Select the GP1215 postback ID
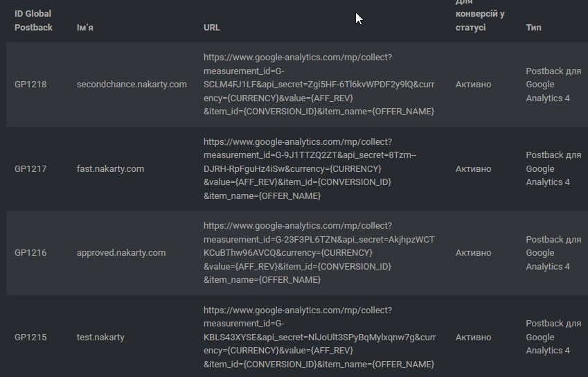 (30, 337)
